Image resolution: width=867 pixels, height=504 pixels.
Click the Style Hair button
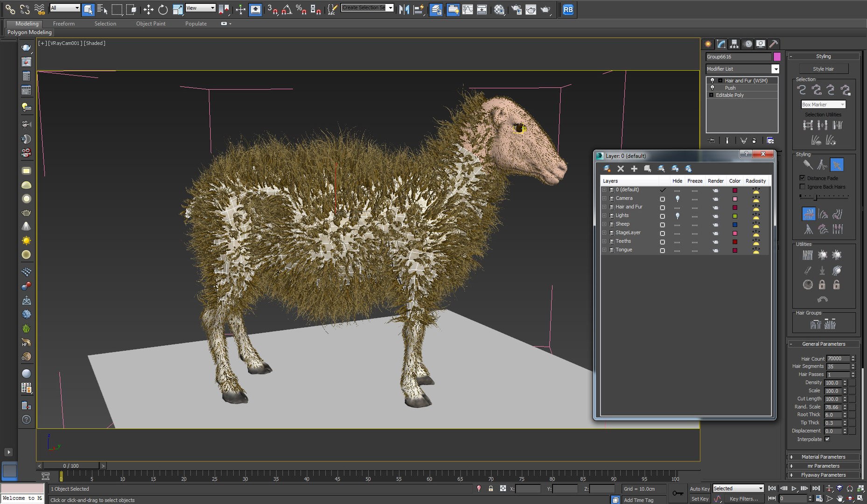(823, 69)
